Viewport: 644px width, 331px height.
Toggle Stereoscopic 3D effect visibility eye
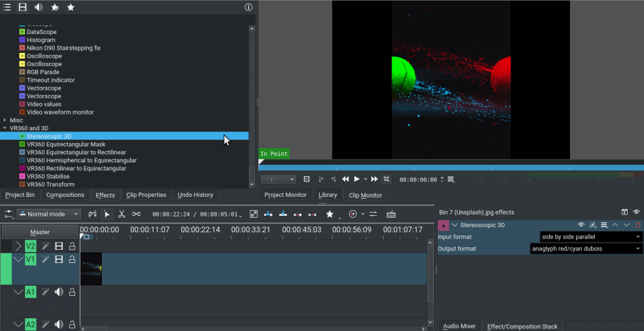click(x=581, y=225)
